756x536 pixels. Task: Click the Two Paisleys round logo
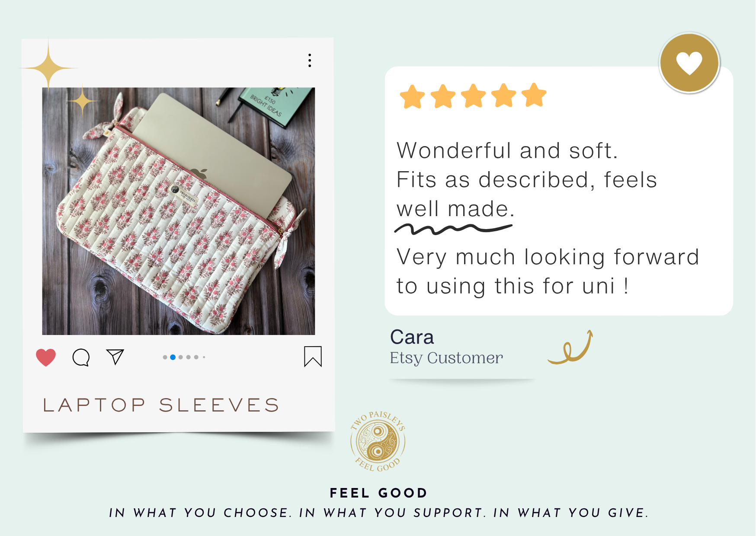(x=378, y=441)
